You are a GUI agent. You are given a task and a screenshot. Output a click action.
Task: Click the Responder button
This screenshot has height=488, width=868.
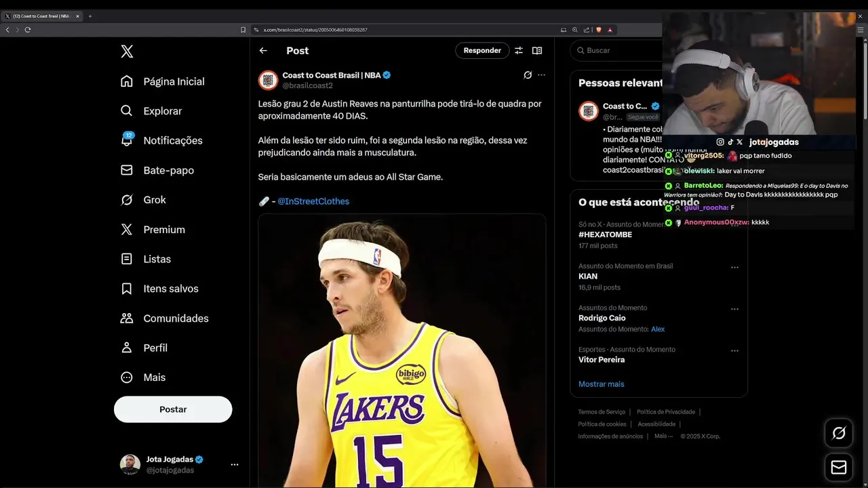pos(482,51)
